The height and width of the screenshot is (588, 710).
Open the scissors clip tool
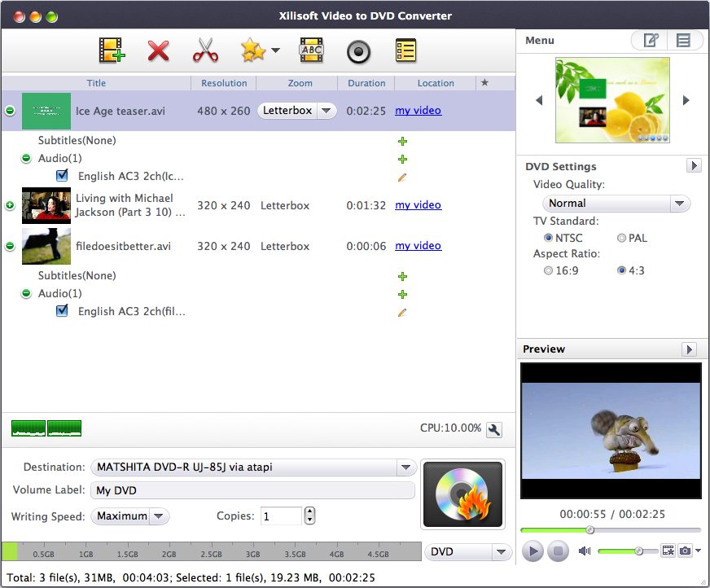click(205, 51)
